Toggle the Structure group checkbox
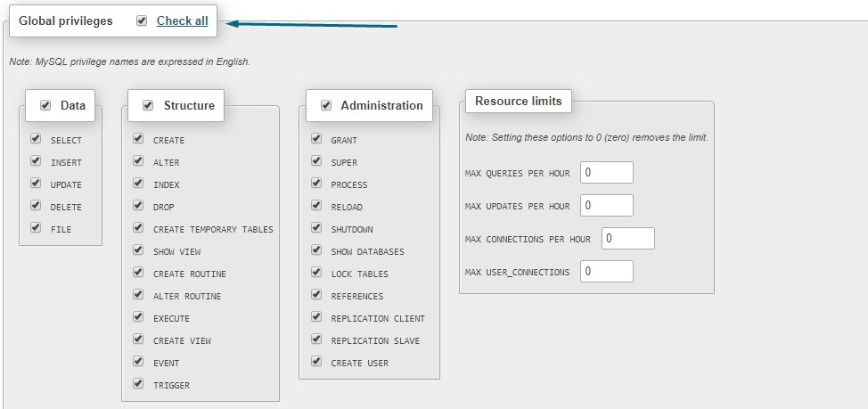This screenshot has height=409, width=868. point(148,105)
